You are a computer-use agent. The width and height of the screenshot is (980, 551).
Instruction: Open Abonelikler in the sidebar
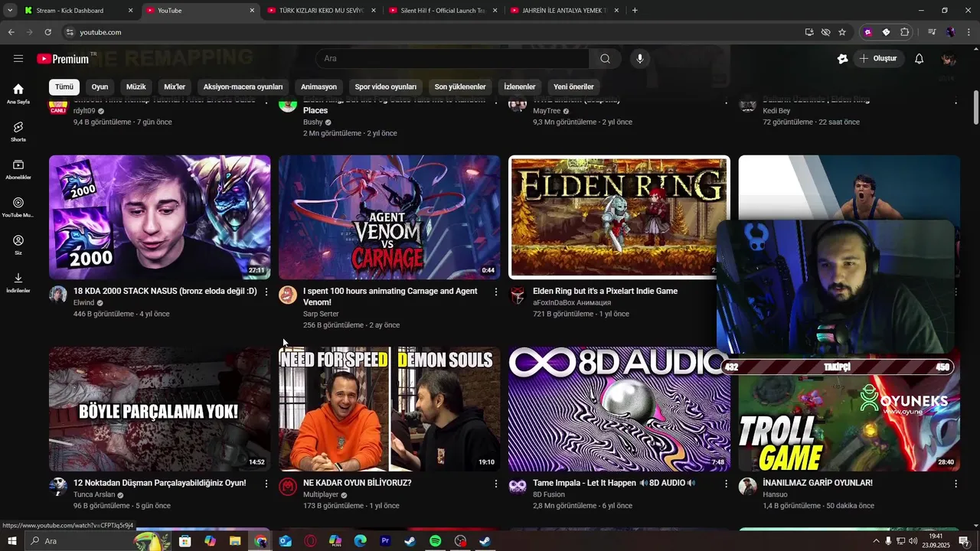18,170
